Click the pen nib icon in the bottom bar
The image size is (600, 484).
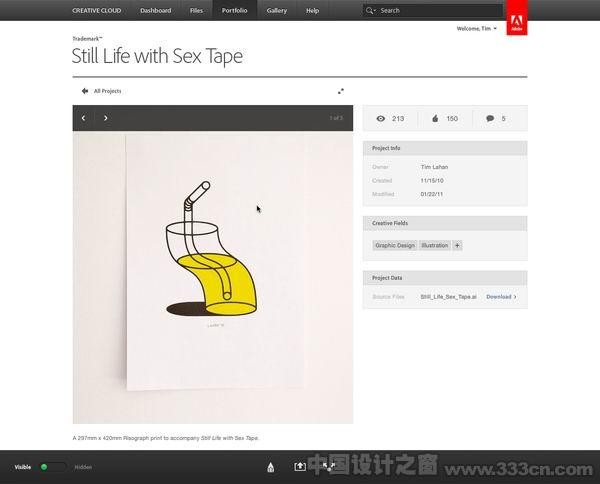(x=271, y=467)
